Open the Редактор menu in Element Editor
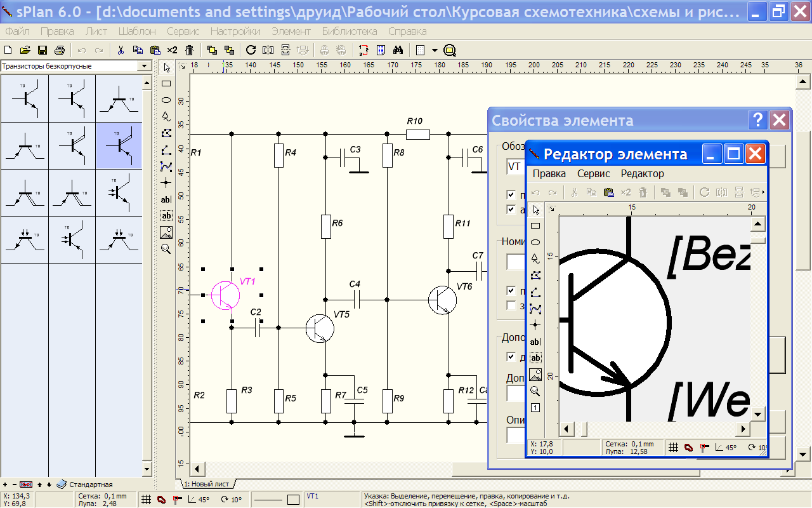This screenshot has height=508, width=812. [x=643, y=173]
